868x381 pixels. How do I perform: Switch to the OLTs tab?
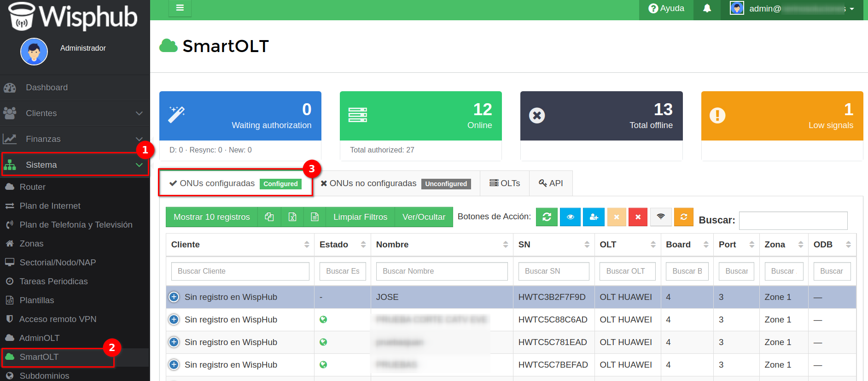(x=505, y=183)
